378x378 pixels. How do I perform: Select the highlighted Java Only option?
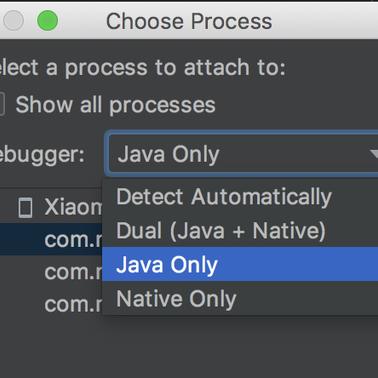[x=240, y=264]
